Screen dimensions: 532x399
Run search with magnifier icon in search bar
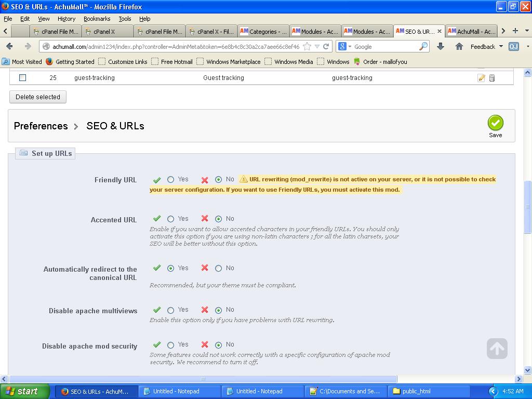coord(423,46)
